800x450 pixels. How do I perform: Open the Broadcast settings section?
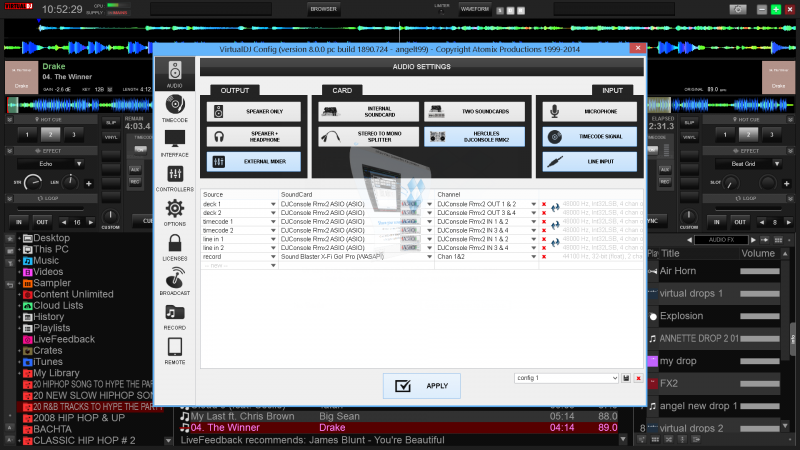pyautogui.click(x=174, y=281)
